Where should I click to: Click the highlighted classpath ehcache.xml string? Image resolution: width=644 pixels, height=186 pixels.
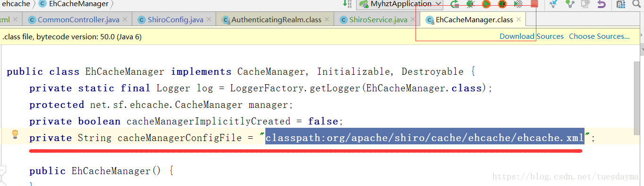click(x=425, y=138)
